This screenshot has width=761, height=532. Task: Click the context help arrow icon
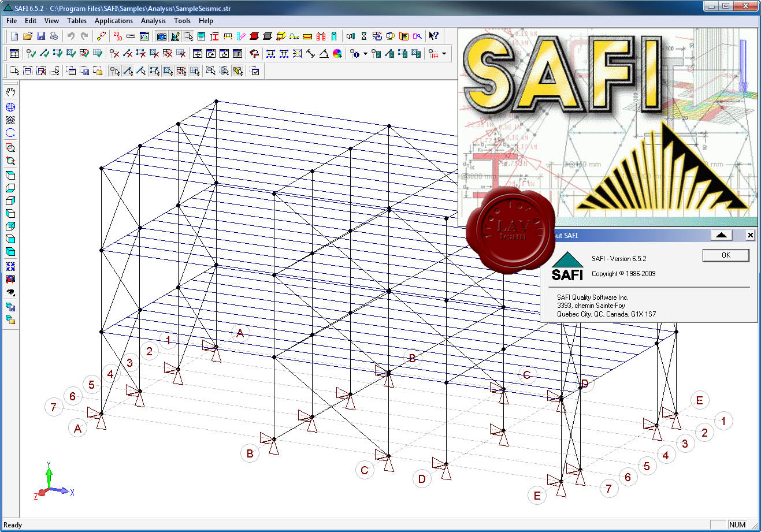click(433, 36)
